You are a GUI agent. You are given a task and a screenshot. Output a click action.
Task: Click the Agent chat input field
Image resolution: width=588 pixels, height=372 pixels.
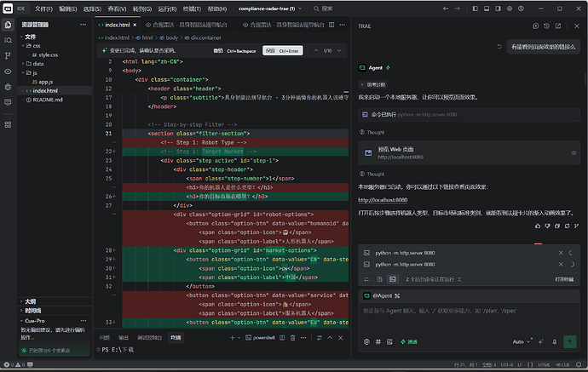469,317
